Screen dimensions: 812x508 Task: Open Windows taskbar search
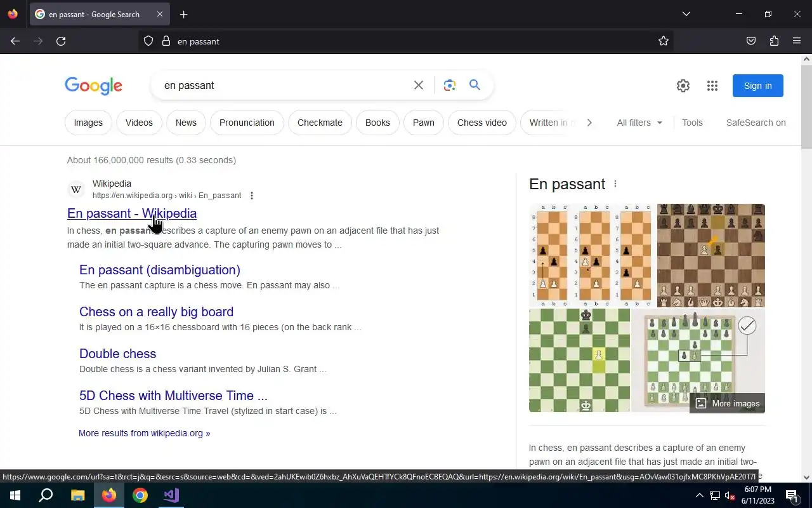(46, 495)
